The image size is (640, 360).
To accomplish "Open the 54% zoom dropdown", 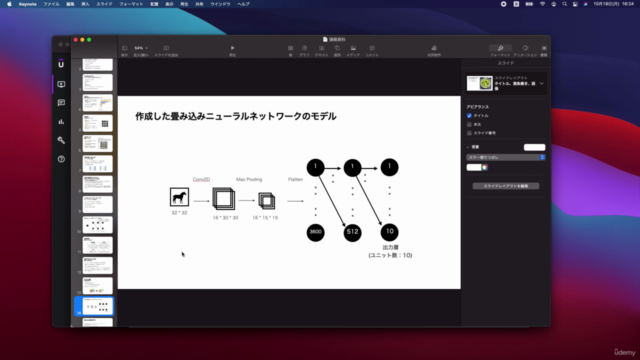I will pyautogui.click(x=141, y=48).
